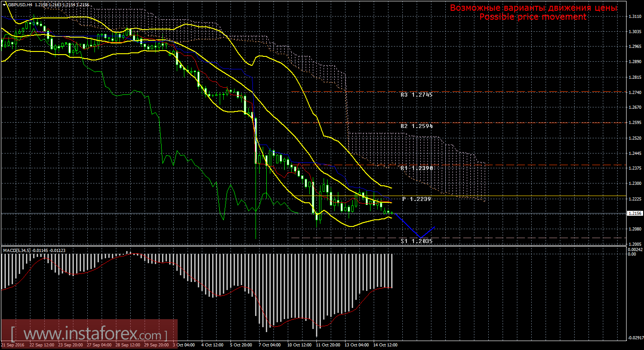Click the 14 Oct 12:00 time axis label

tap(385, 345)
